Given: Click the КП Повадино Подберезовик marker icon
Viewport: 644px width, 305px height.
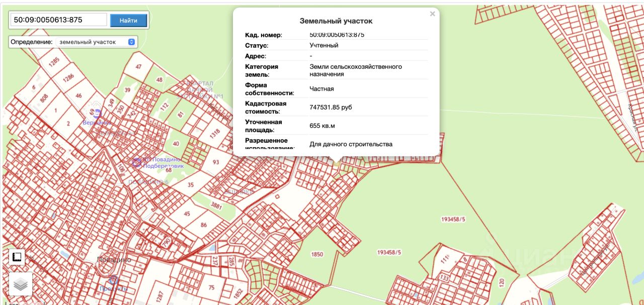Looking at the screenshot, I should [x=136, y=162].
